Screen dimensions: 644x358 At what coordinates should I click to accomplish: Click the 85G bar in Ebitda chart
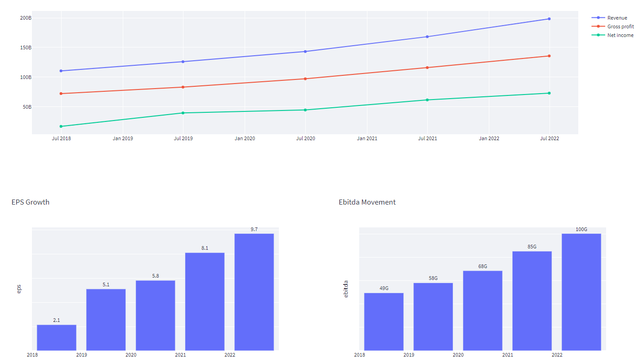(533, 301)
